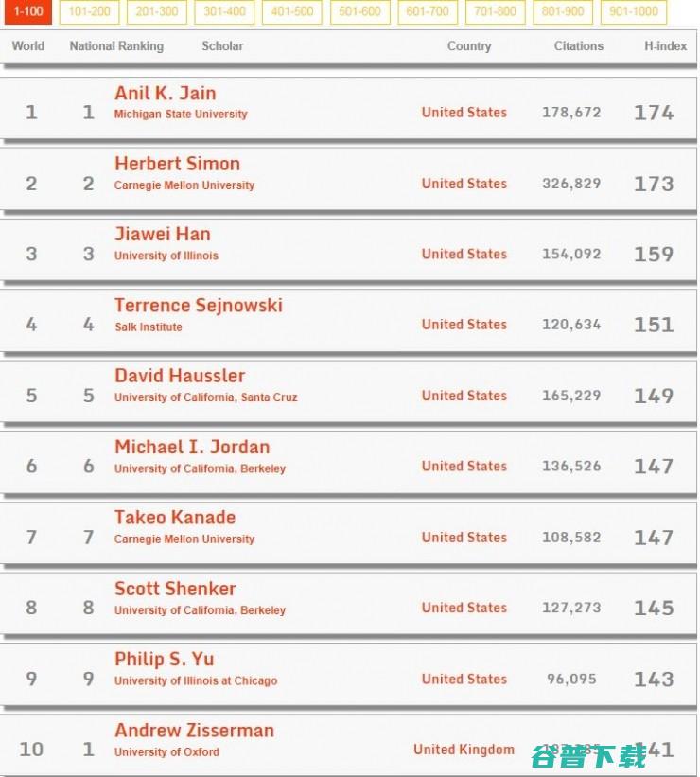Screen dimensions: 700x777
Task: Select the 1-100 ranking page tab
Action: tap(27, 11)
